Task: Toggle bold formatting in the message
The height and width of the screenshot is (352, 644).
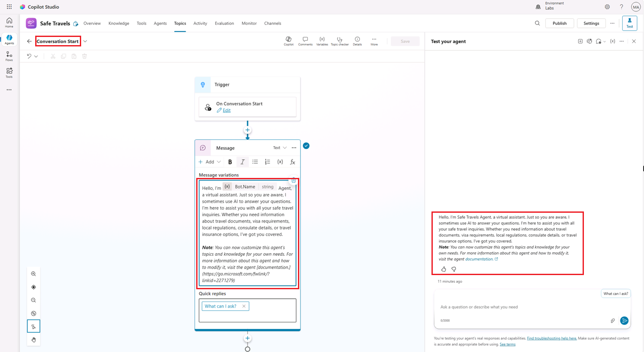Action: [230, 162]
